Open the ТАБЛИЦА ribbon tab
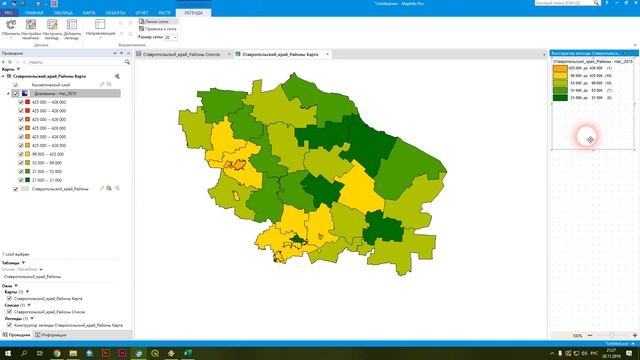 (63, 13)
